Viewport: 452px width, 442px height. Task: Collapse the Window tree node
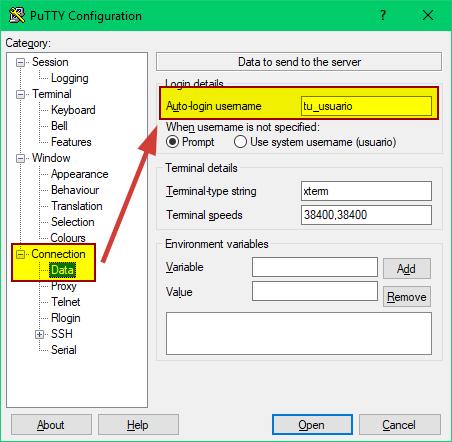click(x=21, y=158)
